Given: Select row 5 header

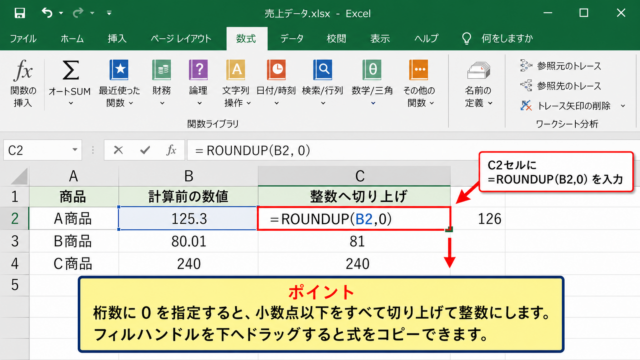Looking at the screenshot, I should pos(15,284).
